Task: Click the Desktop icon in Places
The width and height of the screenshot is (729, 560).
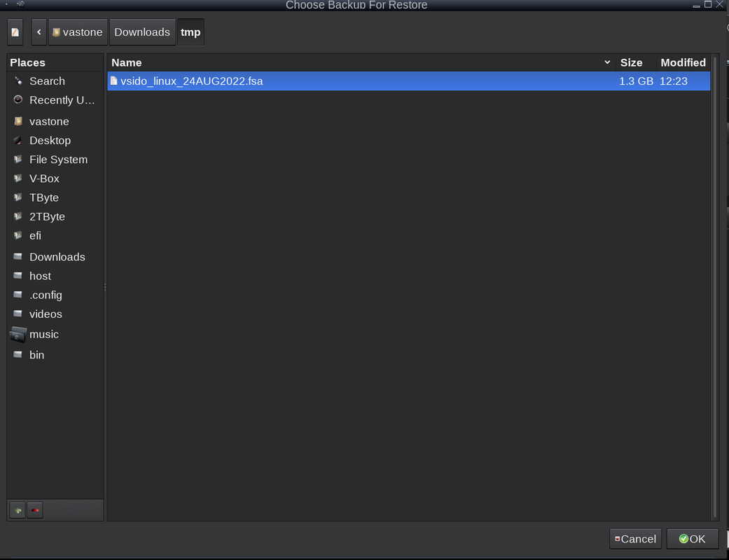Action: pyautogui.click(x=18, y=140)
